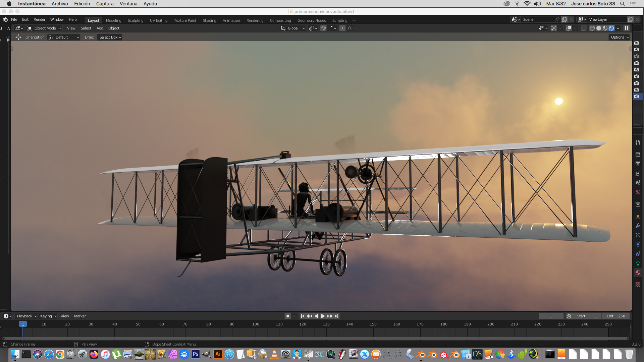The image size is (644, 362).
Task: Switch to the Sculpting workspace tab
Action: 136,20
